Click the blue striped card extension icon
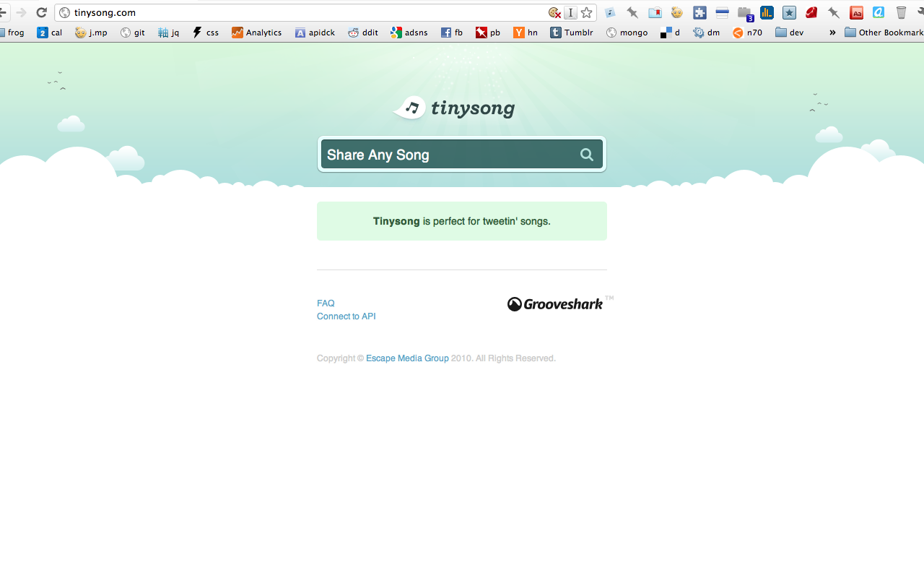The width and height of the screenshot is (924, 578). pos(722,12)
